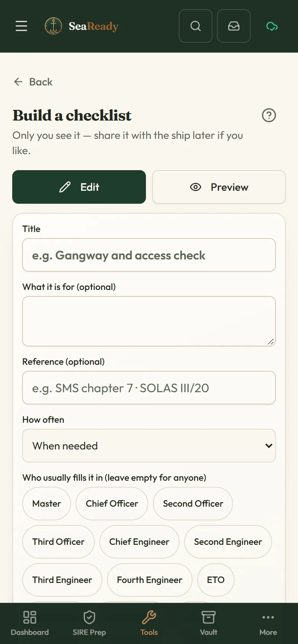Viewport: 298px width, 644px height.
Task: Open the search button in header
Action: point(196,26)
